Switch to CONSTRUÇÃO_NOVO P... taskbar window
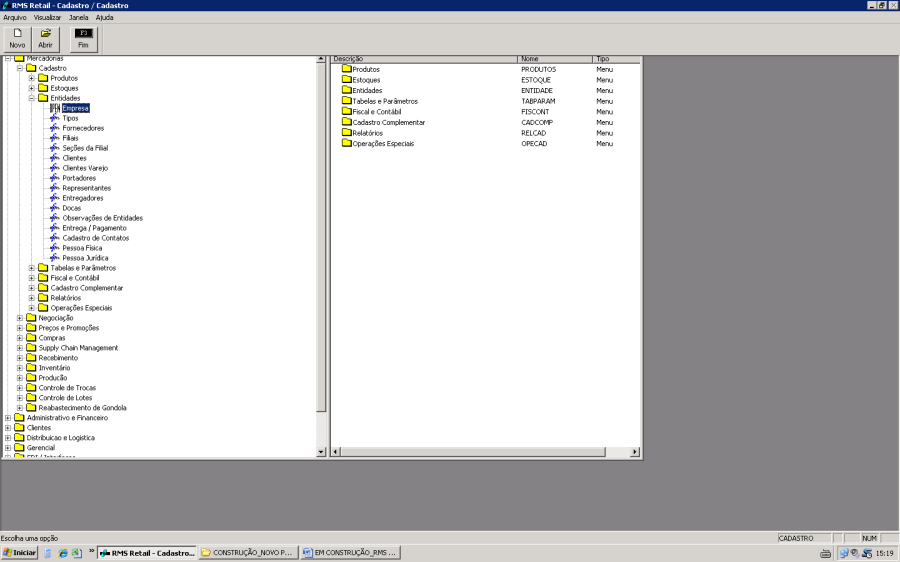This screenshot has height=562, width=900. pyautogui.click(x=248, y=553)
